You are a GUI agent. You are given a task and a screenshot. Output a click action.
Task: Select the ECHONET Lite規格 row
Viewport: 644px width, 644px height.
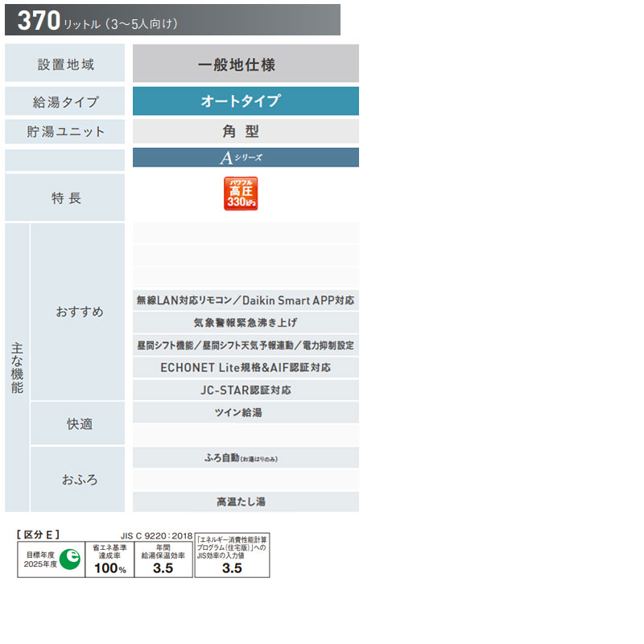click(x=246, y=367)
